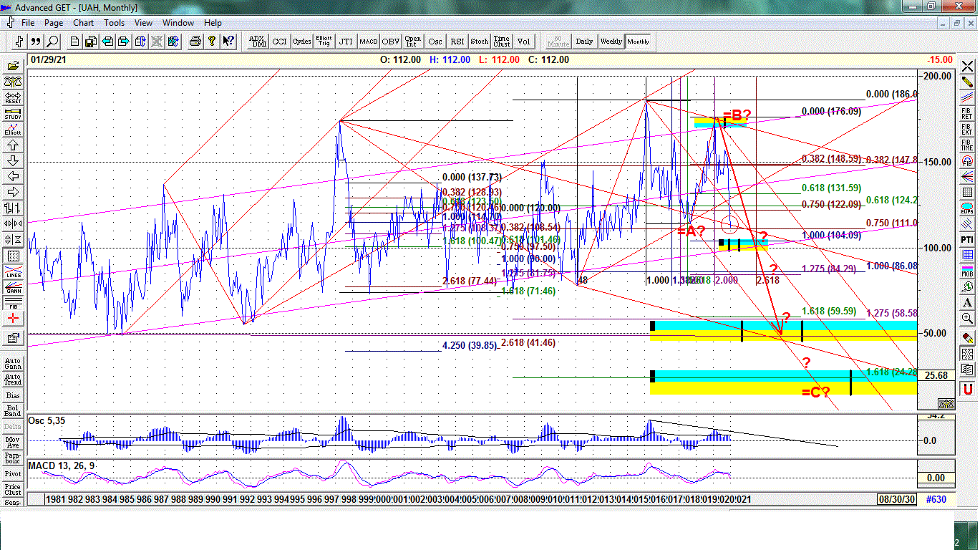The width and height of the screenshot is (980, 550).
Task: Click the down arrow scroll icon
Action: coord(13,160)
